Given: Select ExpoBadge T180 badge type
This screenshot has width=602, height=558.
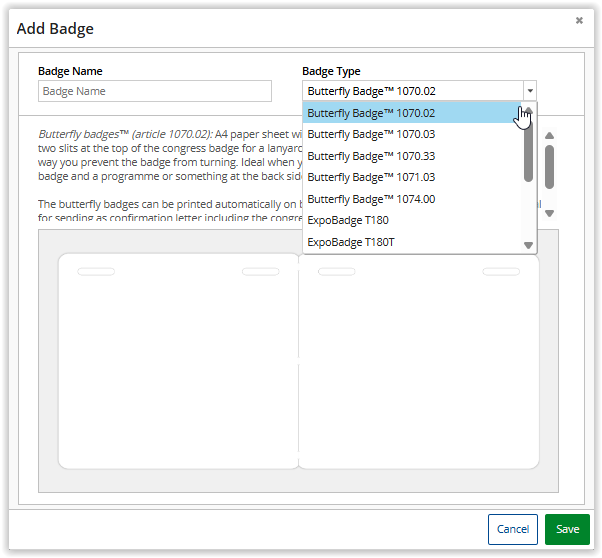Looking at the screenshot, I should [410, 220].
